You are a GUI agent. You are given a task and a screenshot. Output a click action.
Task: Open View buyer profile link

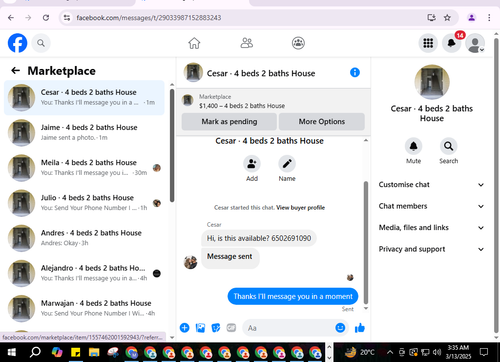coord(301,208)
